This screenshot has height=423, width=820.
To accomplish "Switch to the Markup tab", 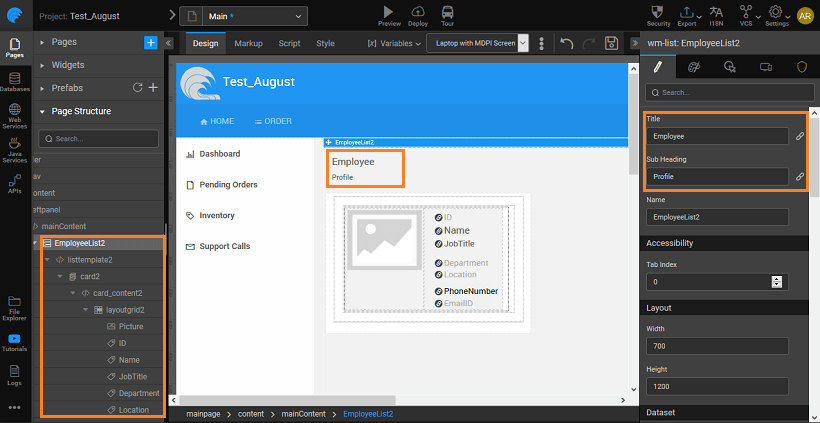I will (x=248, y=44).
